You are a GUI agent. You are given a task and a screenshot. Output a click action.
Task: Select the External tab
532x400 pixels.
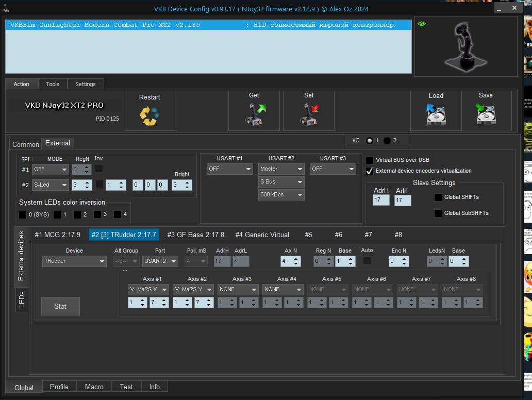click(x=58, y=143)
